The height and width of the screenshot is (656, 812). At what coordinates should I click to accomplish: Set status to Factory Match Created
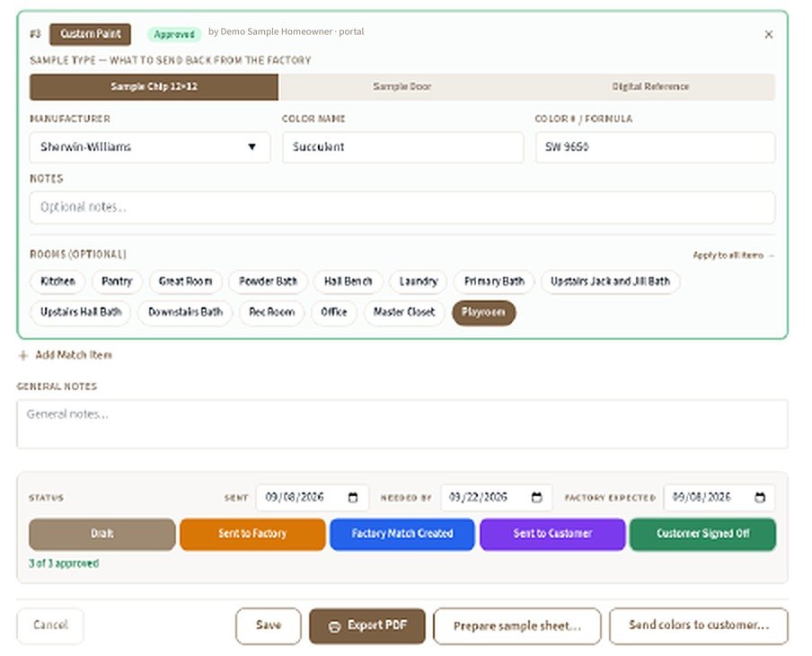[x=402, y=534]
